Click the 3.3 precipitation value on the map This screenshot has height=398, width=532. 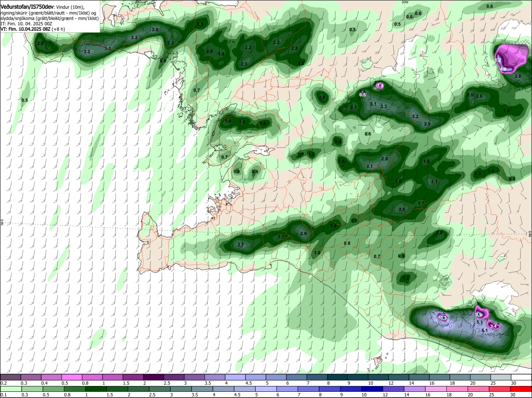pos(384,107)
